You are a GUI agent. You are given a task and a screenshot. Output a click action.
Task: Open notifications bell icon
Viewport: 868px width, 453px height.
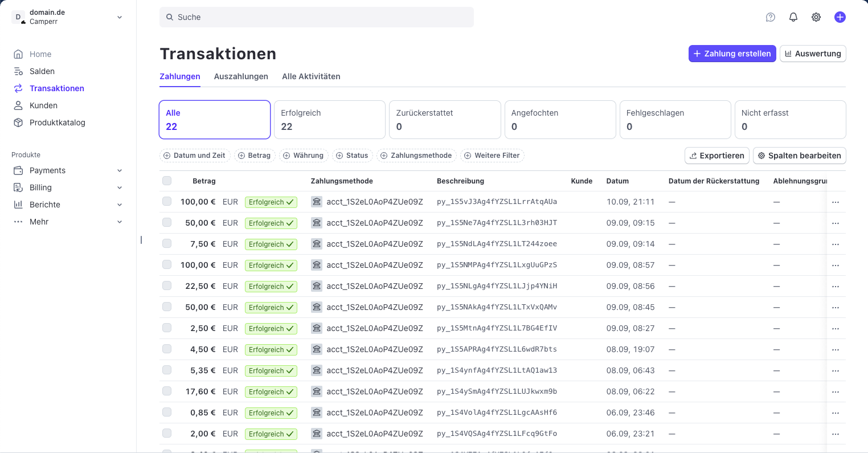[x=793, y=17]
